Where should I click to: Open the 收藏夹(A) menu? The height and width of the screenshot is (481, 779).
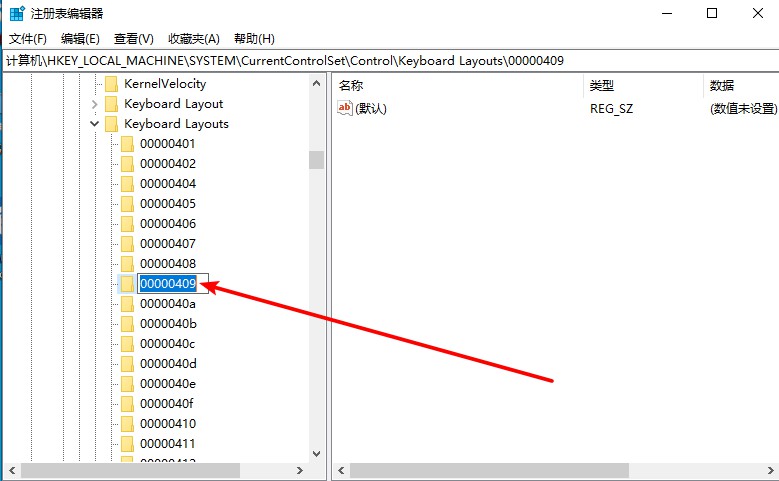point(194,39)
